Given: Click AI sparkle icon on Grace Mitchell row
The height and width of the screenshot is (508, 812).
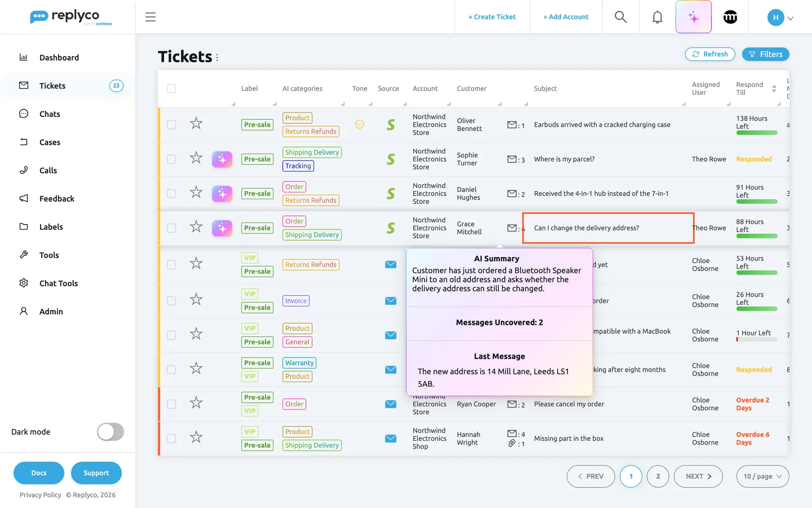Looking at the screenshot, I should pyautogui.click(x=222, y=228).
